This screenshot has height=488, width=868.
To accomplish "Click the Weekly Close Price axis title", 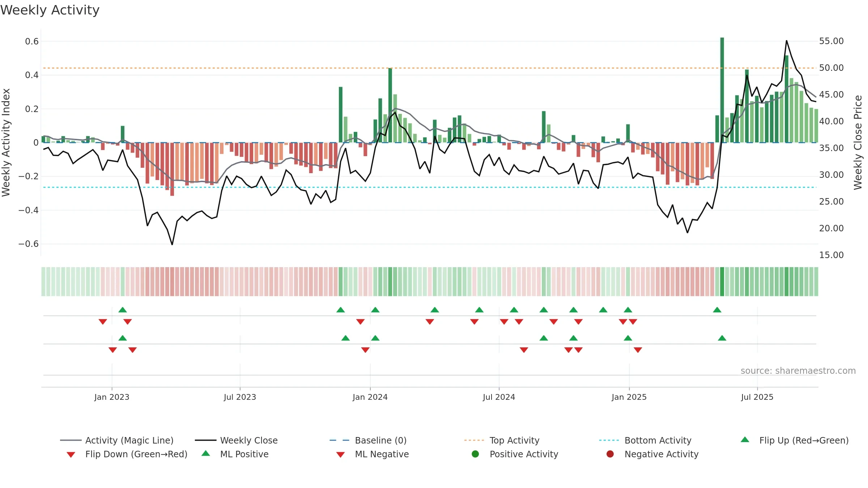I will pos(858,142).
